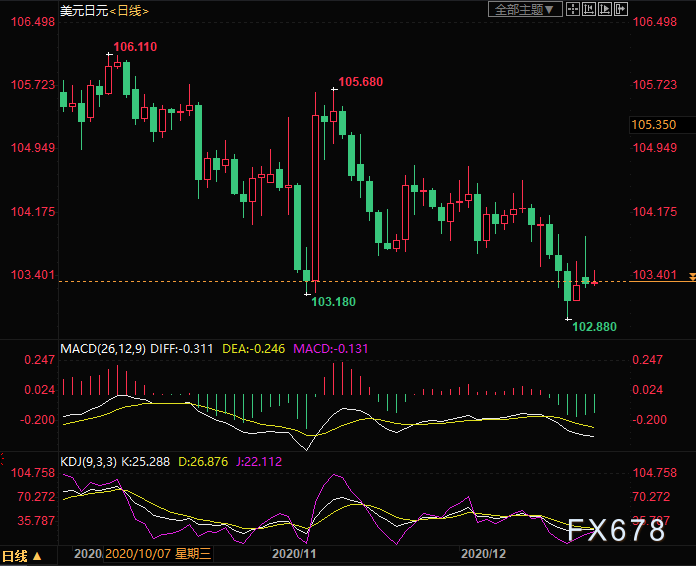This screenshot has height=566, width=696.
Task: Select the MACD(26,12,9) indicator label
Action: 103,348
